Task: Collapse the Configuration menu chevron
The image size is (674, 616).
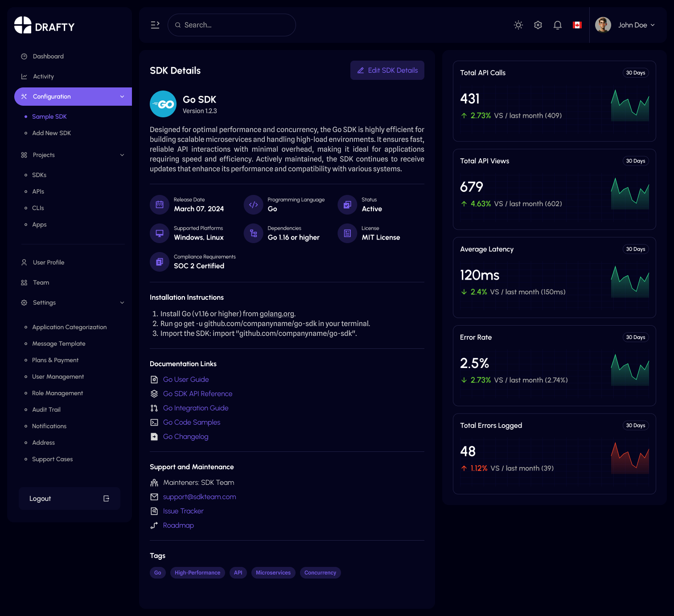Action: [122, 97]
